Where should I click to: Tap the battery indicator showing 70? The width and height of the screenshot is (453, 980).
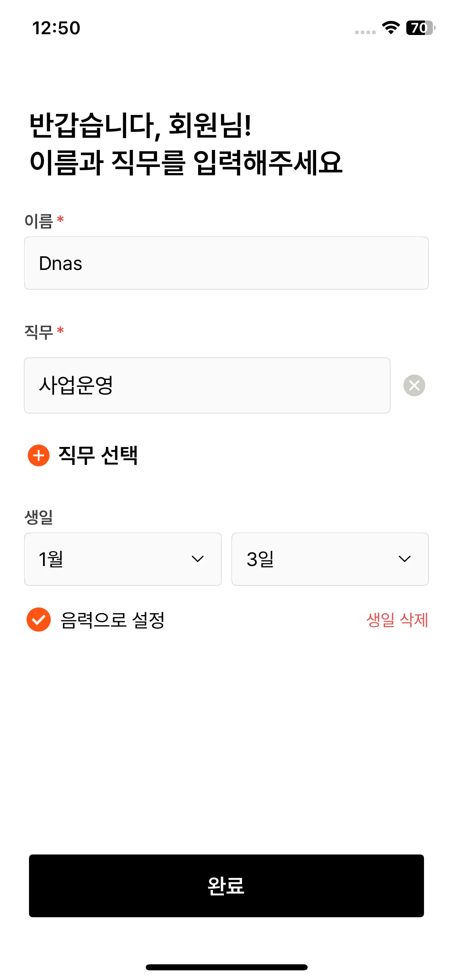(420, 28)
